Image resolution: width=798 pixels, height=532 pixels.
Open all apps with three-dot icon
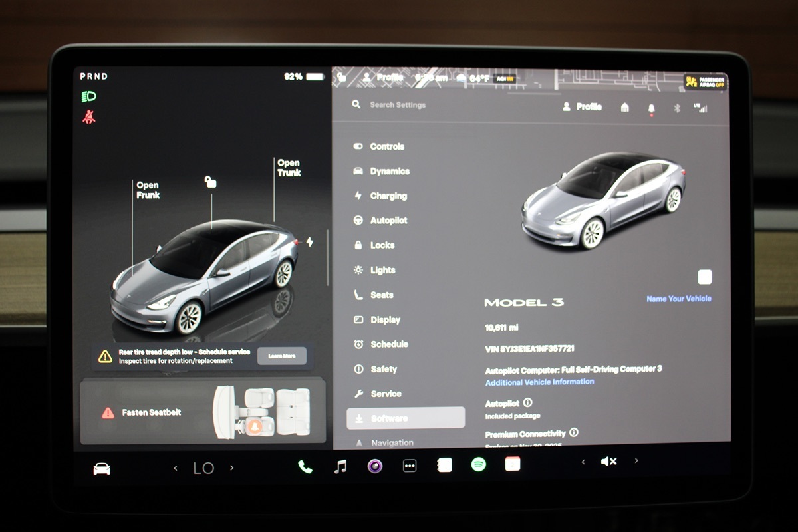[x=410, y=465]
